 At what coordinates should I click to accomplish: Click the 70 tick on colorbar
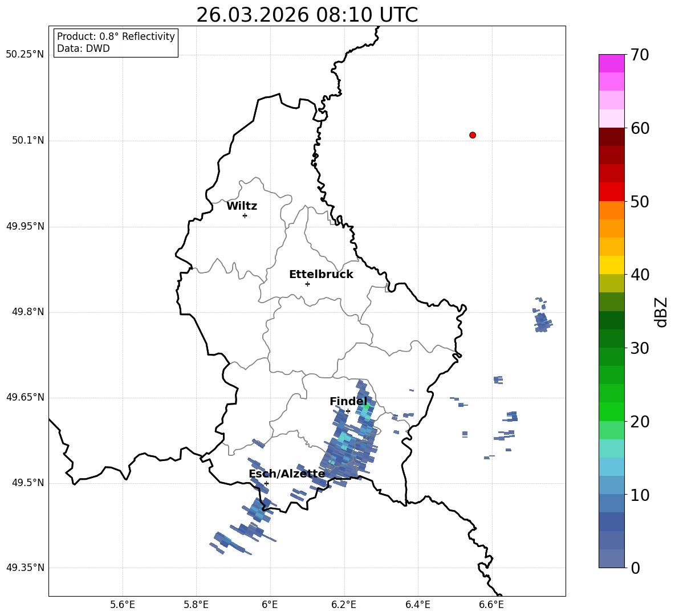pyautogui.click(x=639, y=55)
